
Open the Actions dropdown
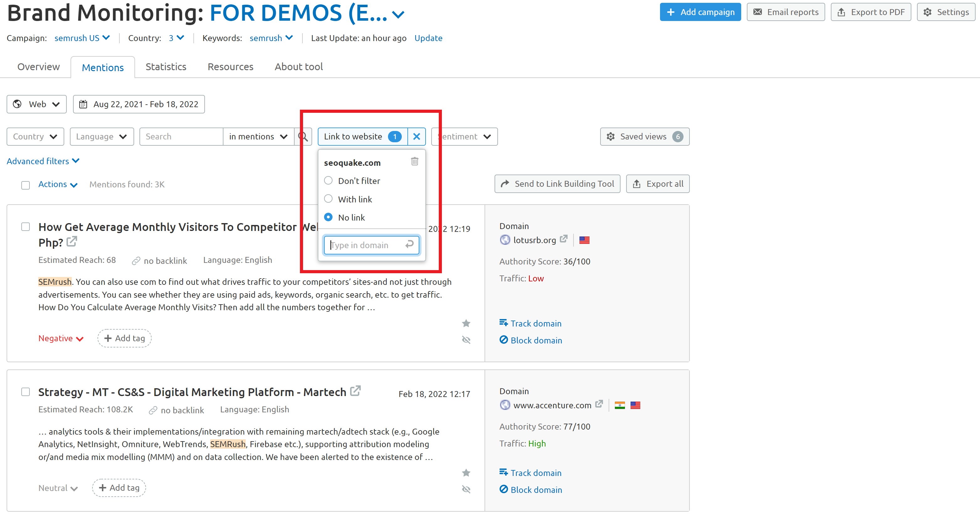[58, 184]
